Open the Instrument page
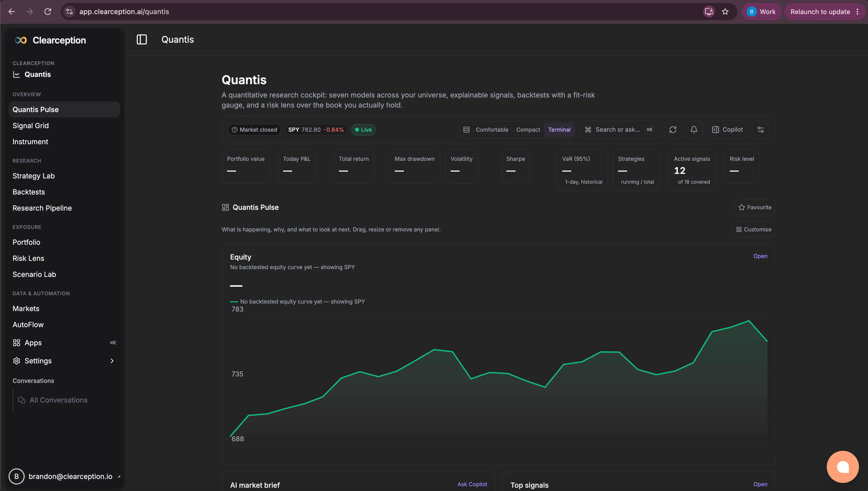Viewport: 868px width, 491px height. tap(64, 142)
